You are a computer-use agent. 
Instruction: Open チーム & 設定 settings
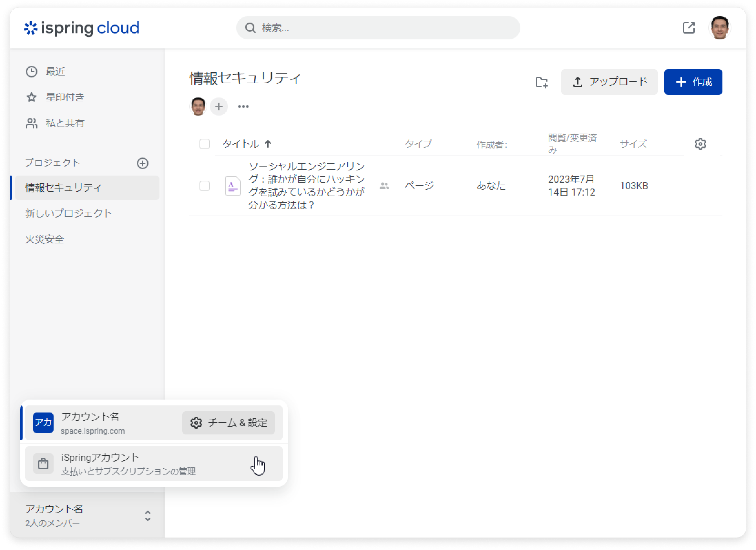tap(229, 423)
